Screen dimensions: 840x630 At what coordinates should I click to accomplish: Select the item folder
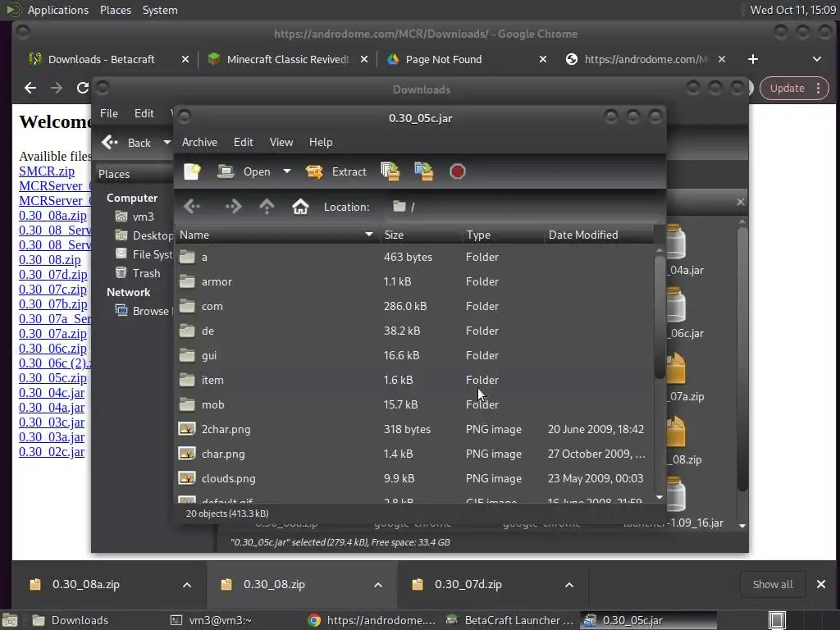pos(414,381)
